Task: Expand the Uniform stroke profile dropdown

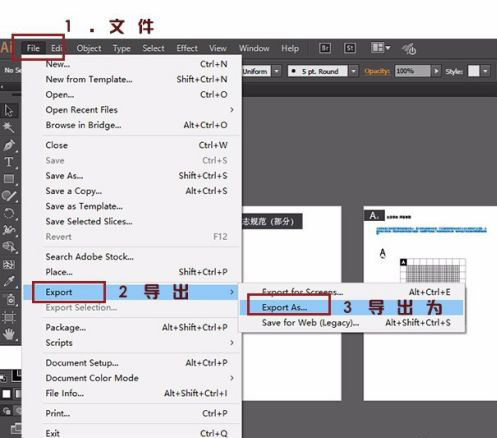Action: pyautogui.click(x=276, y=71)
